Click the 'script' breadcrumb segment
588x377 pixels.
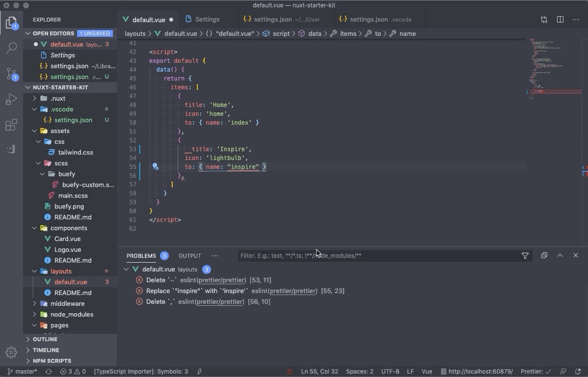coord(281,34)
